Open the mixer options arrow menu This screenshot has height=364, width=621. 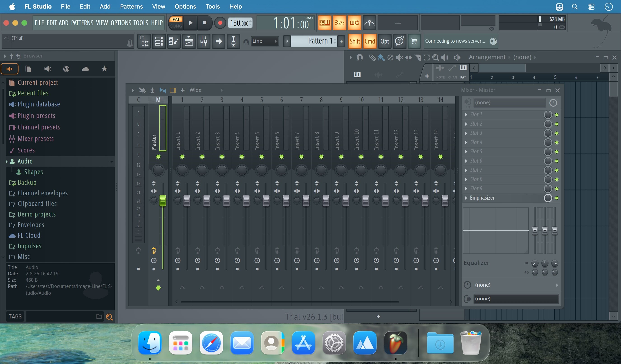(133, 90)
